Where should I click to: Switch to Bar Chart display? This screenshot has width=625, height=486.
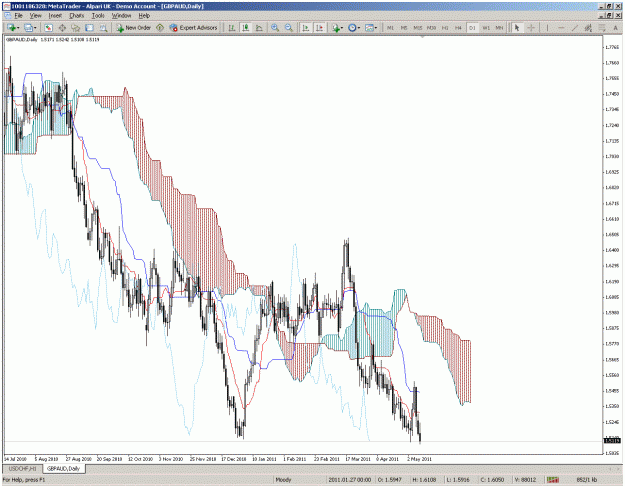[x=231, y=28]
